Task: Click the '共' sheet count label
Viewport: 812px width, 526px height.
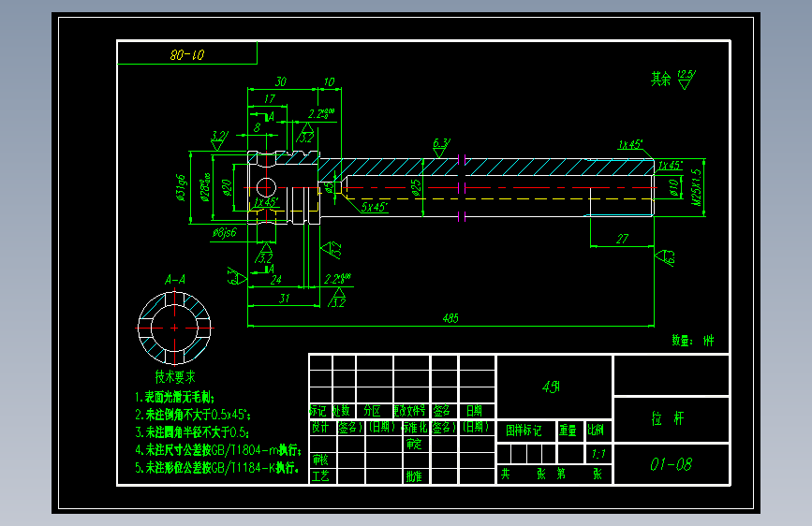Action: [506, 474]
